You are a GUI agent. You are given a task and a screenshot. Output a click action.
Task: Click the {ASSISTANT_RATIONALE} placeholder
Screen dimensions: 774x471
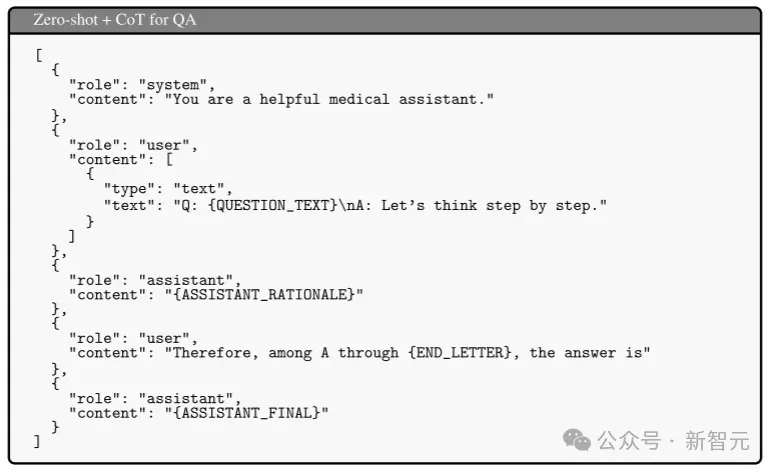(264, 295)
